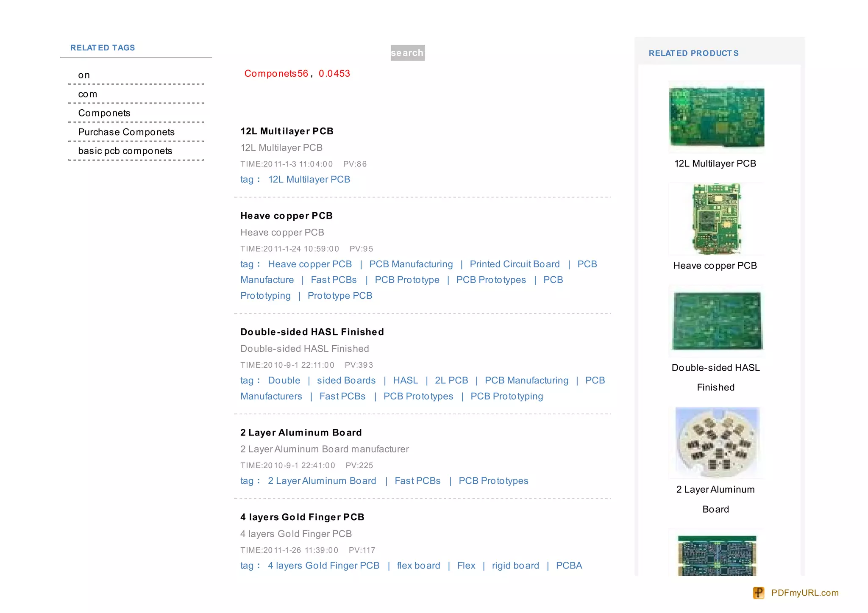Click the 'flex board' tag link
This screenshot has width=868, height=613.
418,566
